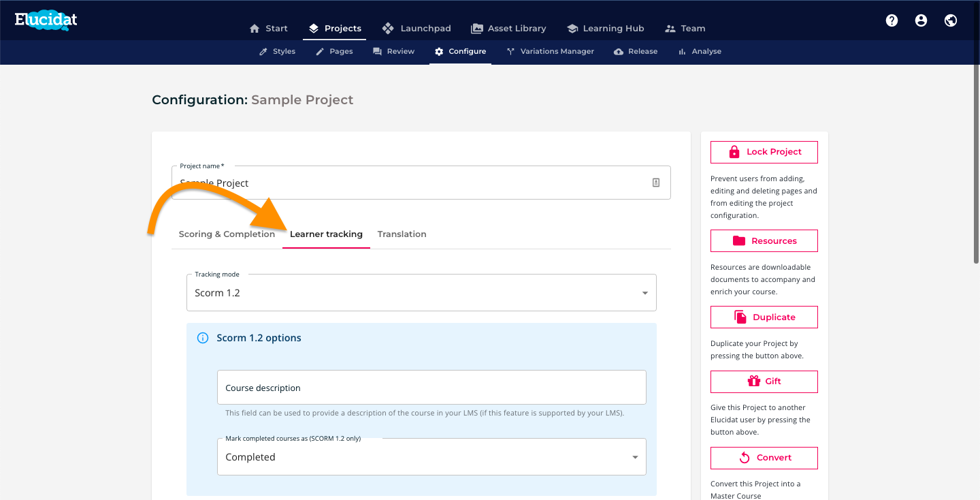Viewport: 980px width, 500px height.
Task: Click the icon inside Project name field
Action: (656, 183)
